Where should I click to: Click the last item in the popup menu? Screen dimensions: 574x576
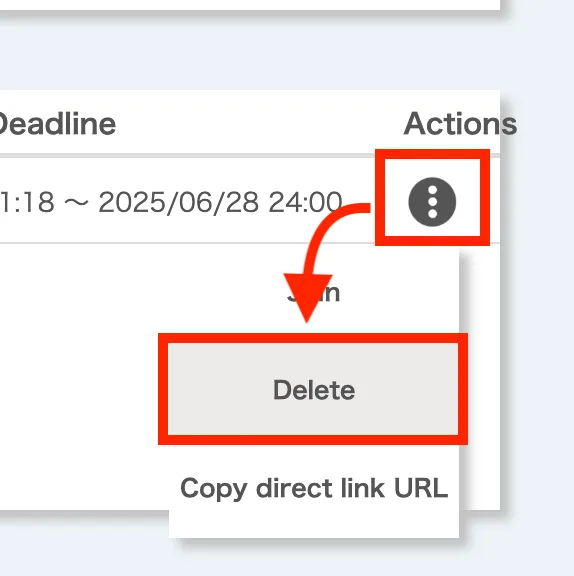(x=314, y=488)
